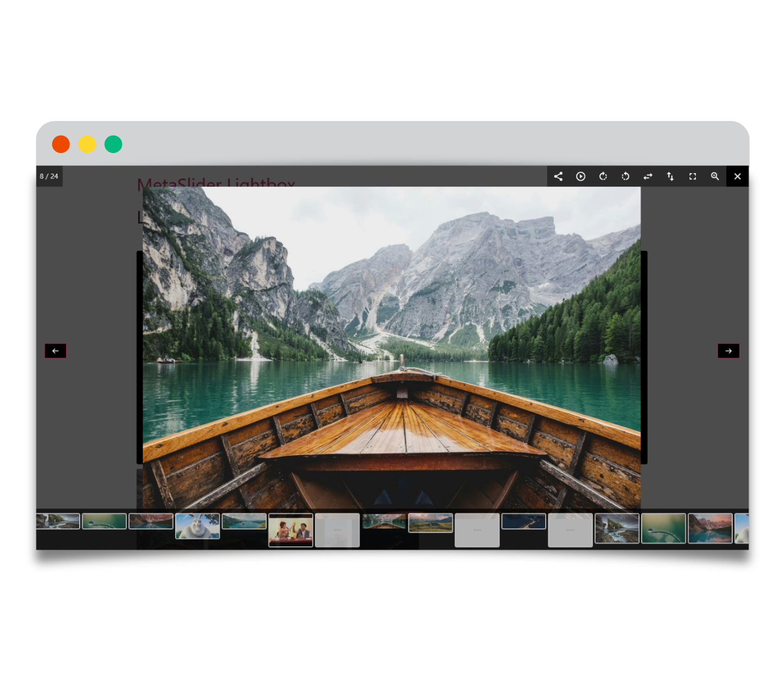Select the white bunny cartoon thumbnail
This screenshot has width=781, height=700.
point(197,526)
